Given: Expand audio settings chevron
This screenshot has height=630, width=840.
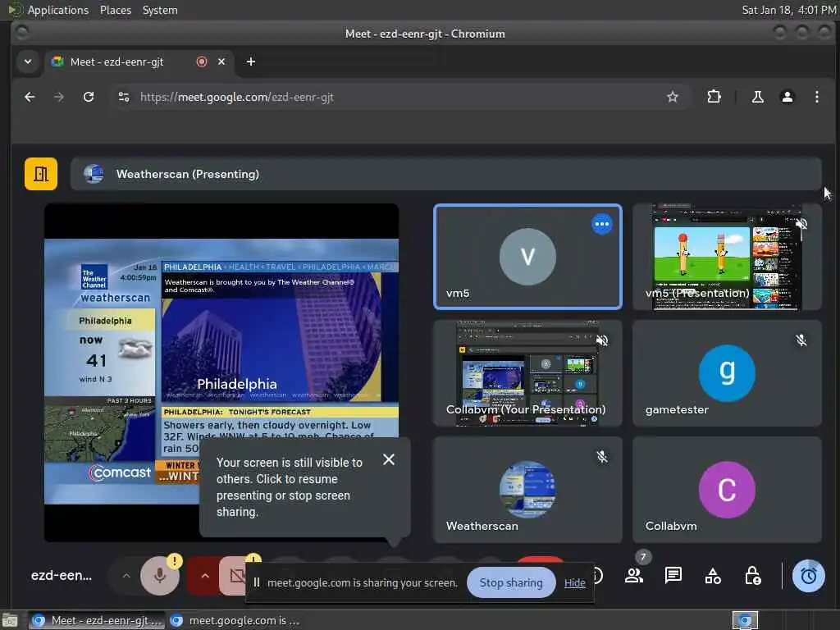Looking at the screenshot, I should coord(126,576).
